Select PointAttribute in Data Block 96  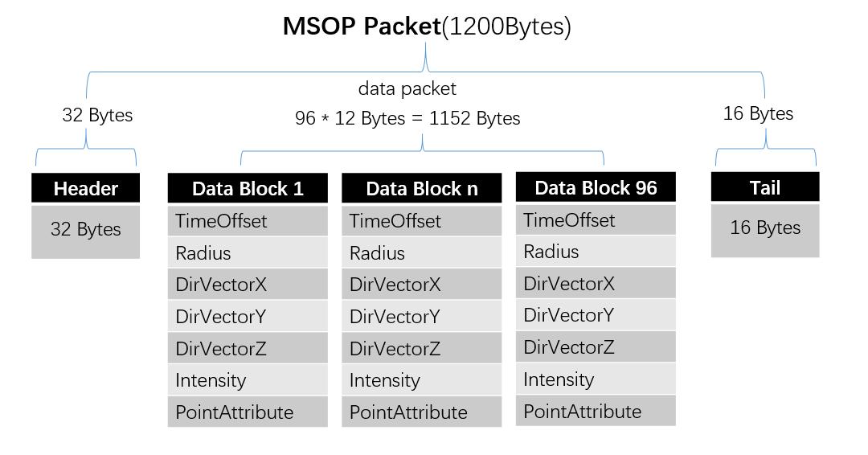click(x=596, y=411)
